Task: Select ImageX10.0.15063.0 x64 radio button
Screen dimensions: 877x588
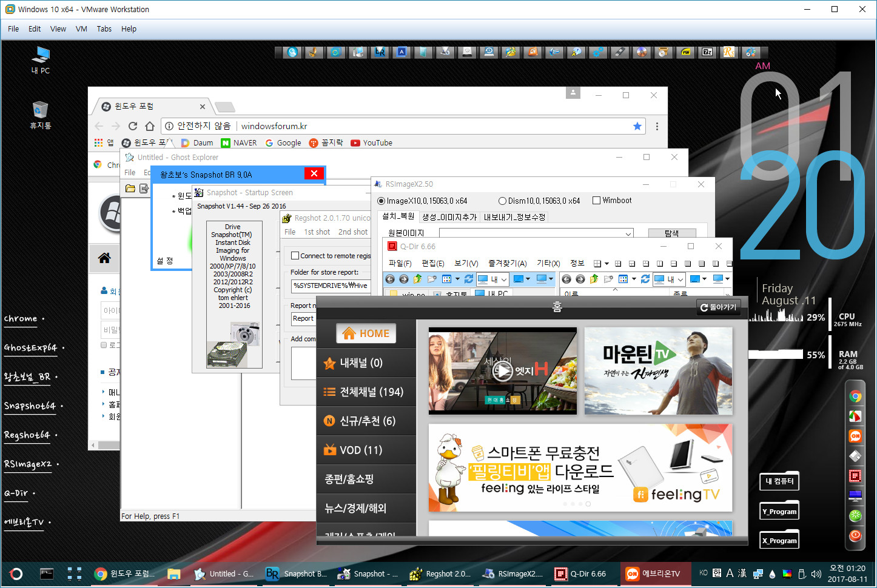Action: pos(381,201)
